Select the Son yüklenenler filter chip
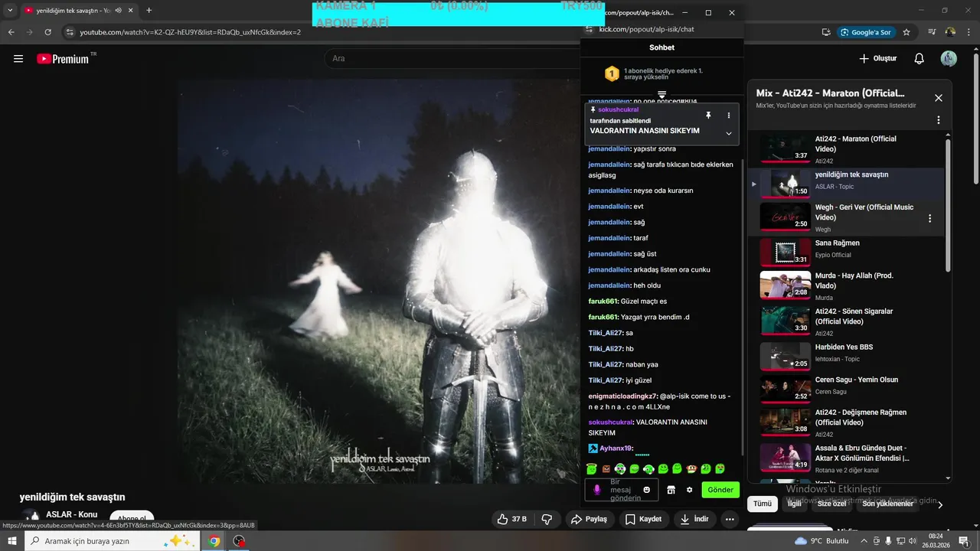 (888, 504)
